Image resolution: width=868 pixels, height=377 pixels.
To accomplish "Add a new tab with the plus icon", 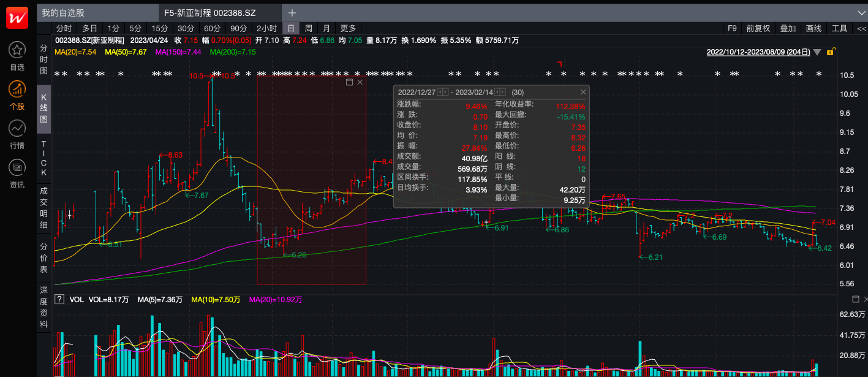I will 292,13.
